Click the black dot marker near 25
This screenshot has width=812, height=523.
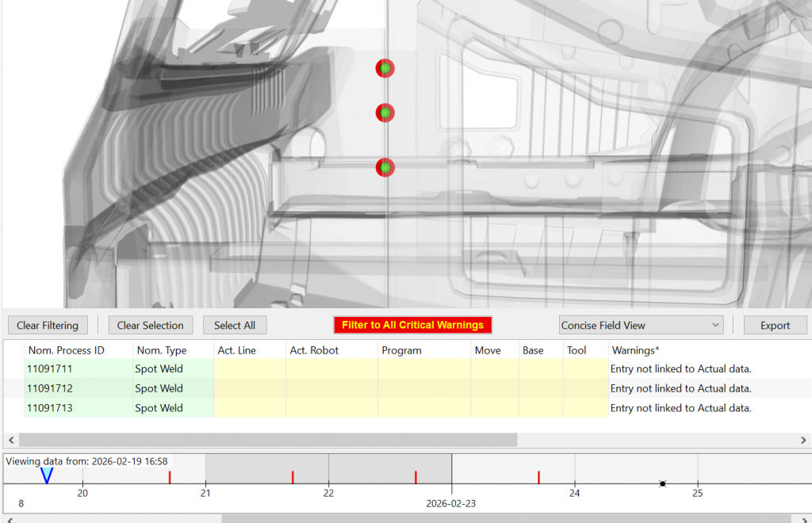pos(663,483)
